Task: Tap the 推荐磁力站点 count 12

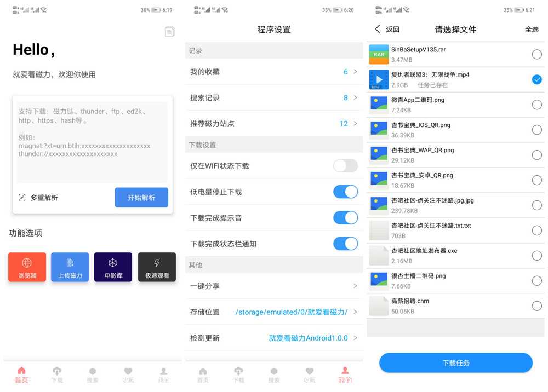Action: (344, 124)
